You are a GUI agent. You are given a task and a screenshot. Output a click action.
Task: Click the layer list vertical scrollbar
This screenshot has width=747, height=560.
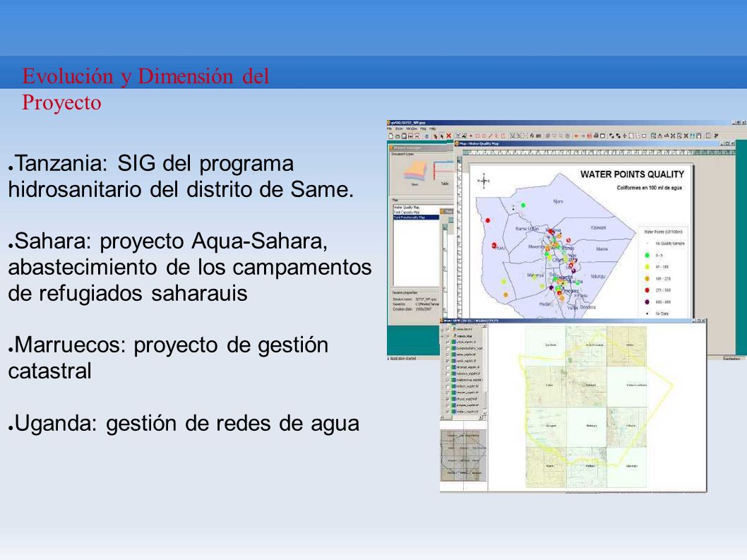pos(485,370)
